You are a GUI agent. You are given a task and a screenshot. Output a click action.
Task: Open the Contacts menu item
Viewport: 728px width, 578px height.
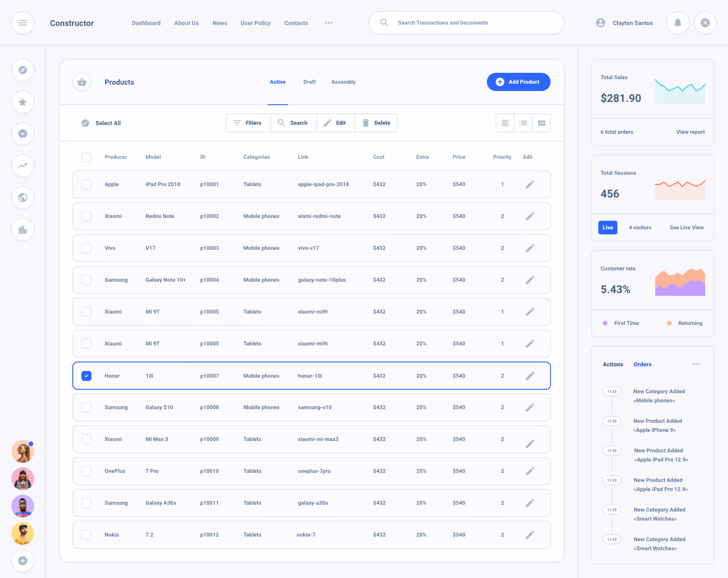point(296,23)
